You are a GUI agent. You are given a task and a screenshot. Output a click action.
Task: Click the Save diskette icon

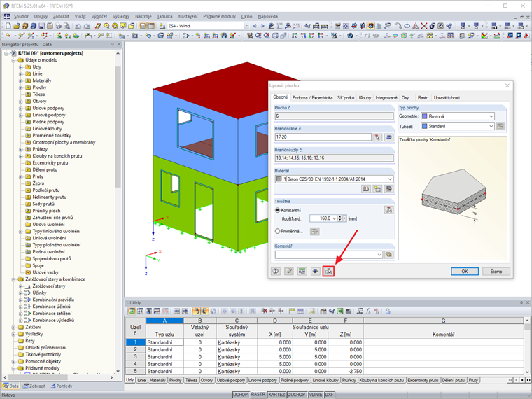pos(41,26)
